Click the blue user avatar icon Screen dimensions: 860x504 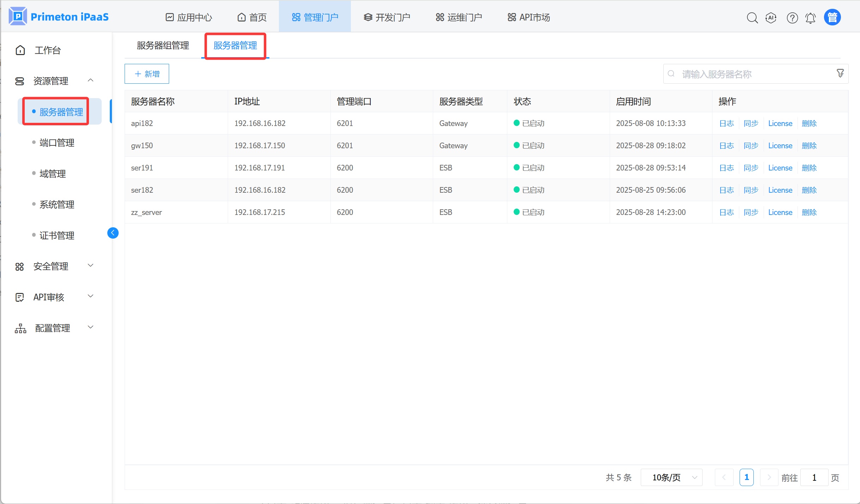[832, 17]
